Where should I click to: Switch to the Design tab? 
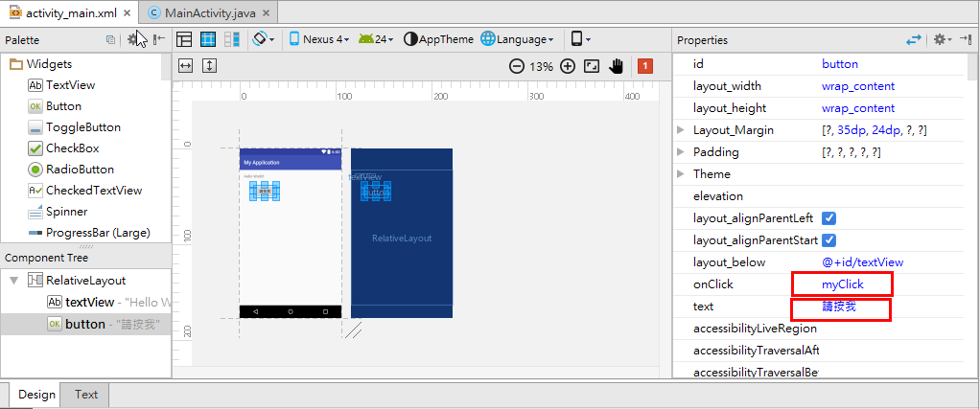tap(36, 395)
